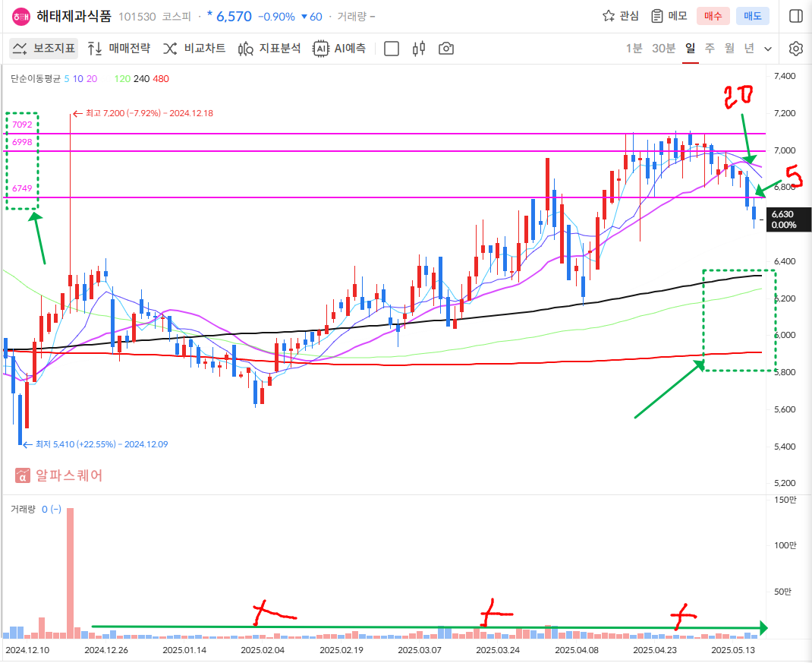Select the 1분 timeframe tab

click(x=634, y=49)
